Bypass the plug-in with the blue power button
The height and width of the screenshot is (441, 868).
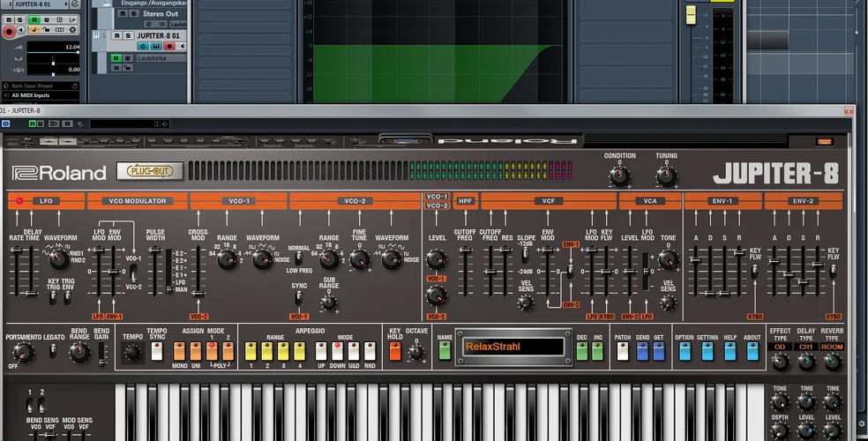pyautogui.click(x=5, y=124)
